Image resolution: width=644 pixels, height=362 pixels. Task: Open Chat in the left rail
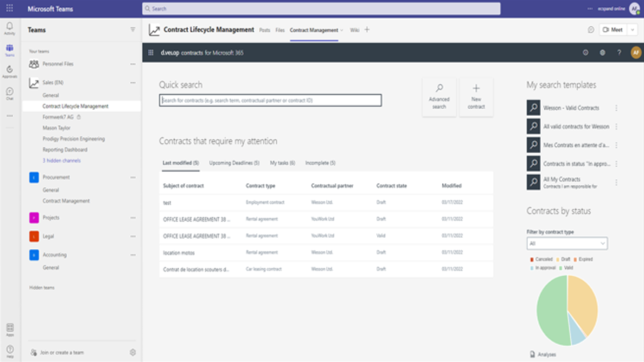pos(9,93)
